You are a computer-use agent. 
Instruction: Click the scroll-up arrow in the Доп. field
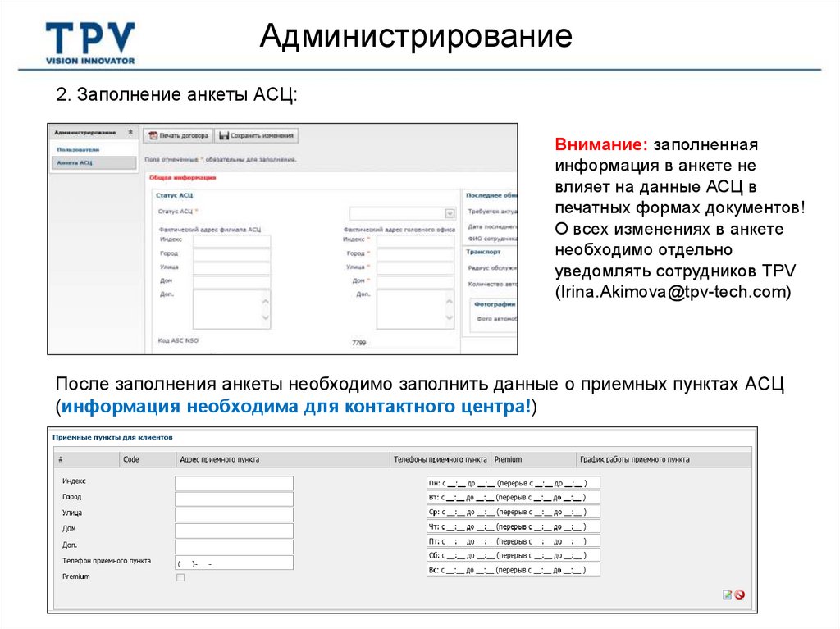[264, 302]
